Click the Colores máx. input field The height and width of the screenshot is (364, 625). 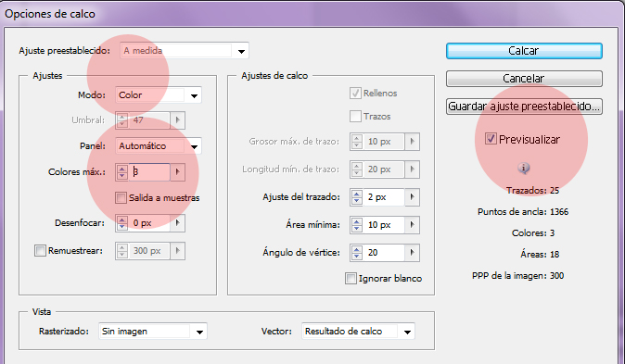(x=149, y=172)
